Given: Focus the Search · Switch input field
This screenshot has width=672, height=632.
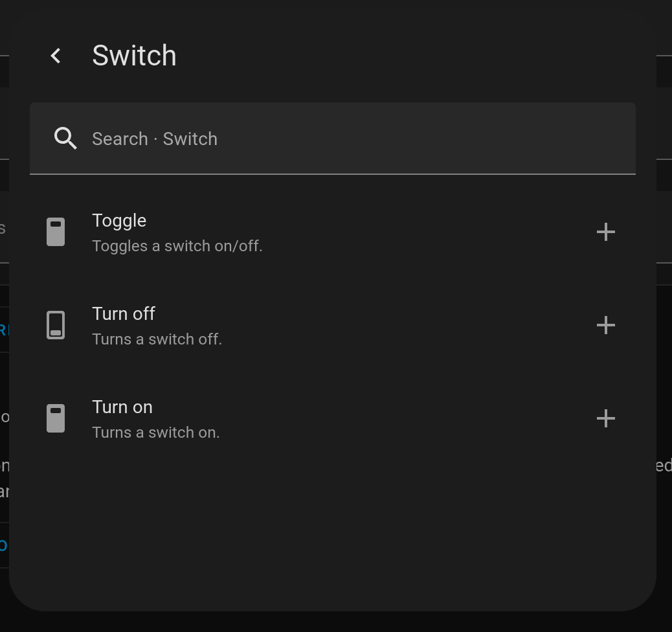Looking at the screenshot, I should pyautogui.click(x=333, y=139).
